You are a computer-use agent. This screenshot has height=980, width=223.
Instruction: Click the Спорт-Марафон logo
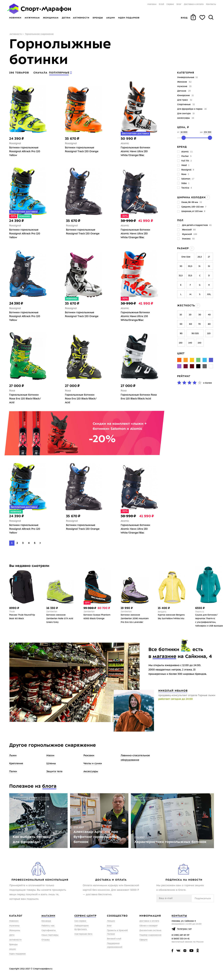coord(40,8)
